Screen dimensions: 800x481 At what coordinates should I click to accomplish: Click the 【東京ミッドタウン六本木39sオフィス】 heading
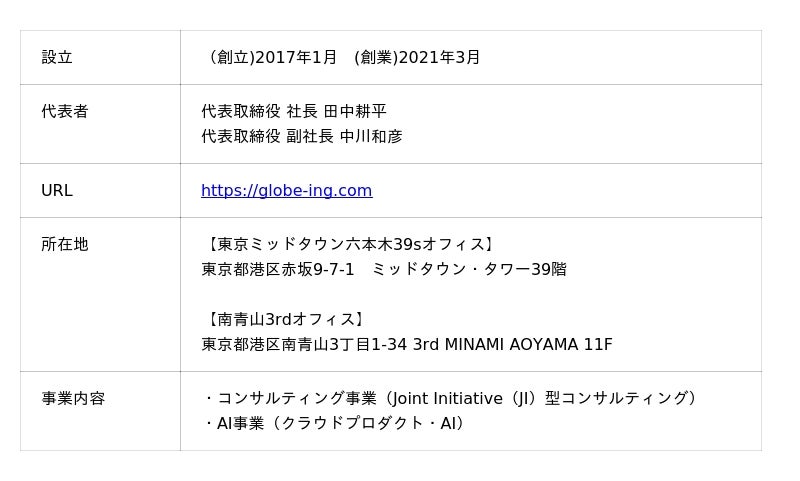point(349,245)
